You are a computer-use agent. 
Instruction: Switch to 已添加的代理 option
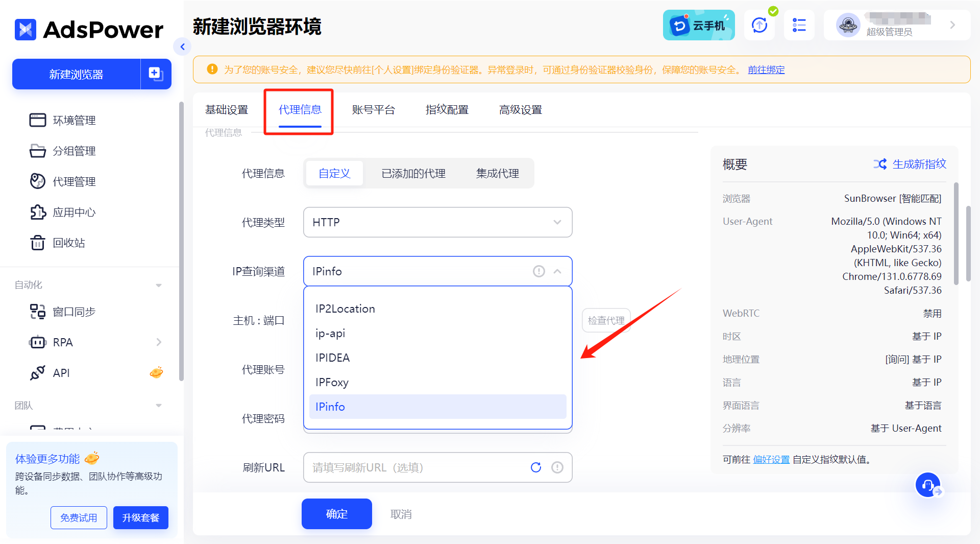[x=413, y=173]
